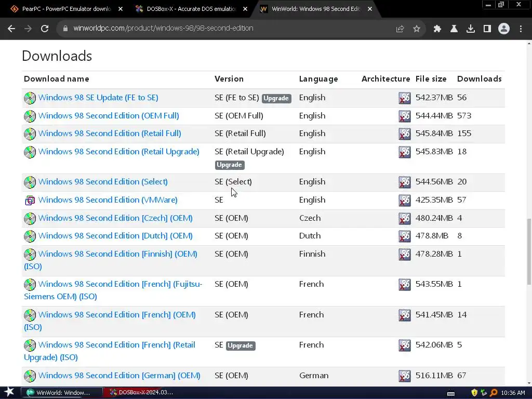Click the browser forward arrow
The width and height of the screenshot is (532, 399).
(28, 29)
